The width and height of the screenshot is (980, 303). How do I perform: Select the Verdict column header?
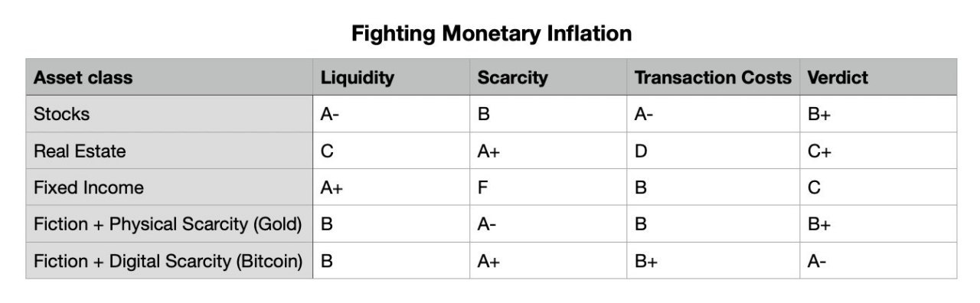(878, 77)
